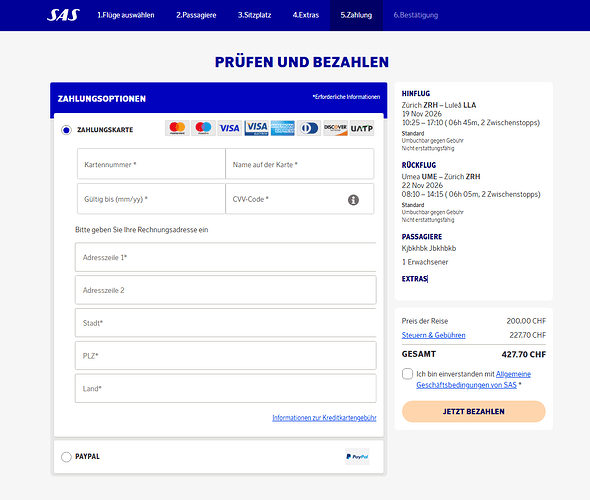Open Allgemeine Geschäftsbedingungen von SAS link

coord(473,379)
